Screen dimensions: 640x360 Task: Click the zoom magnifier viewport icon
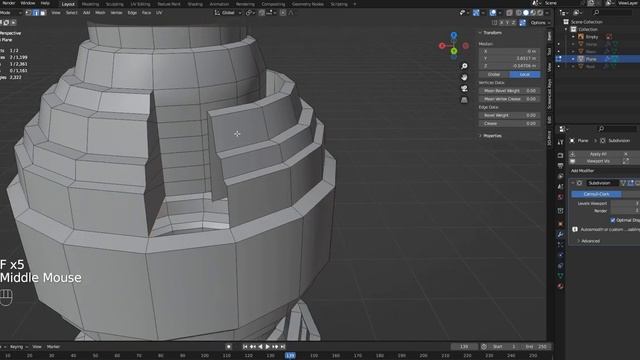pos(464,66)
